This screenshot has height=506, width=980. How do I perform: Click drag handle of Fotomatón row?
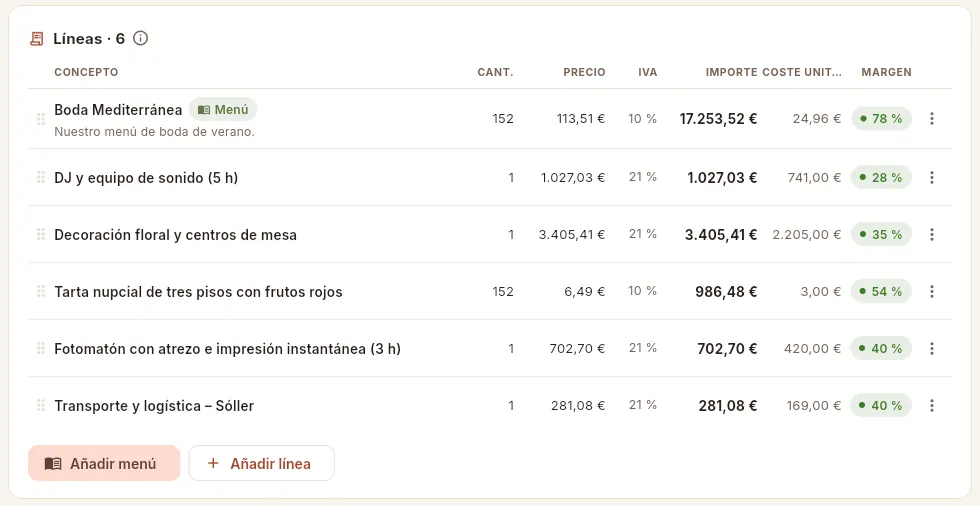click(41, 348)
